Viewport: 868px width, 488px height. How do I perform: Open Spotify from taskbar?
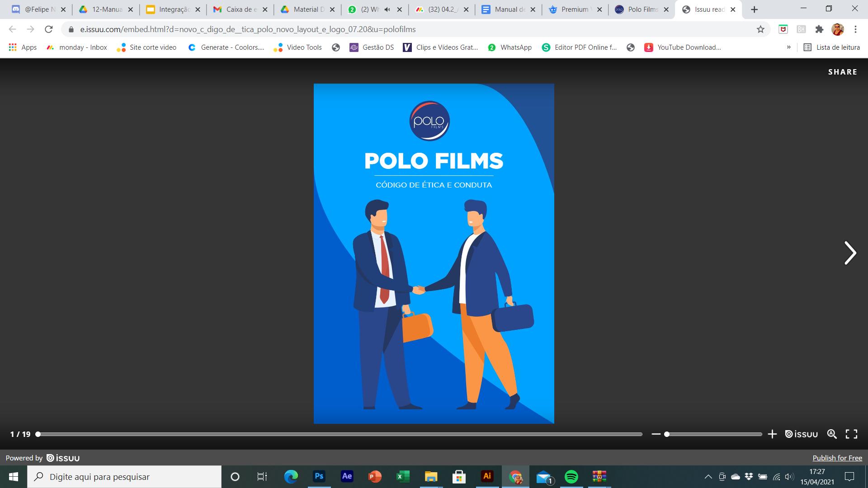click(x=571, y=477)
